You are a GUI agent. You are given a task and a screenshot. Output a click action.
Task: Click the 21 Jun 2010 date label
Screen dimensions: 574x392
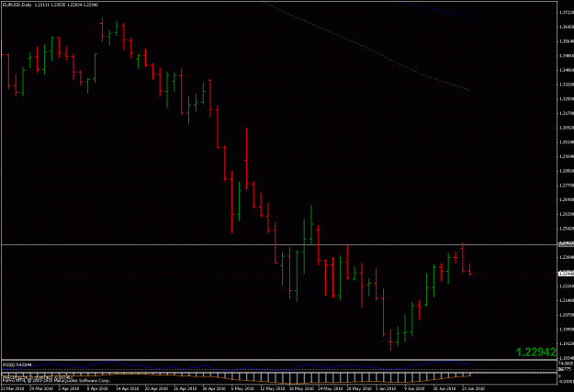(x=473, y=388)
